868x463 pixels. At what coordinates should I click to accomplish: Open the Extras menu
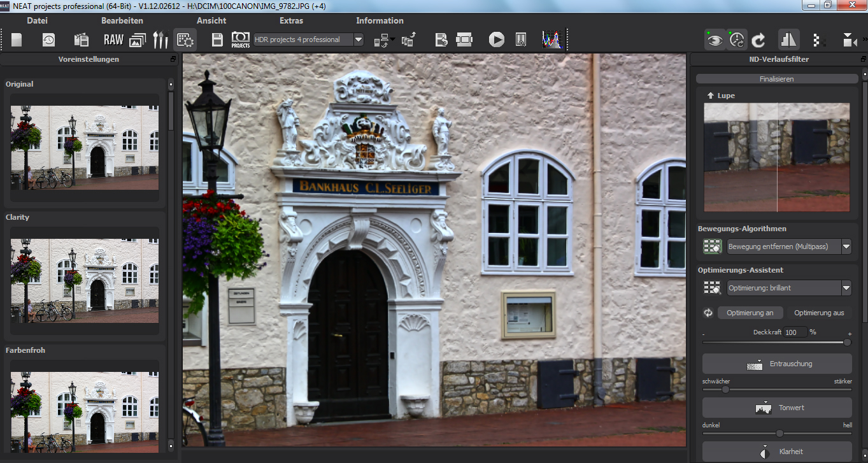coord(291,20)
